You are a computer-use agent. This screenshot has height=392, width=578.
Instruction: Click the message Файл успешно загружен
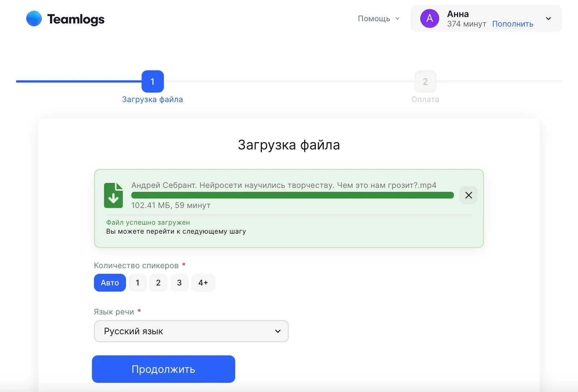click(x=148, y=223)
